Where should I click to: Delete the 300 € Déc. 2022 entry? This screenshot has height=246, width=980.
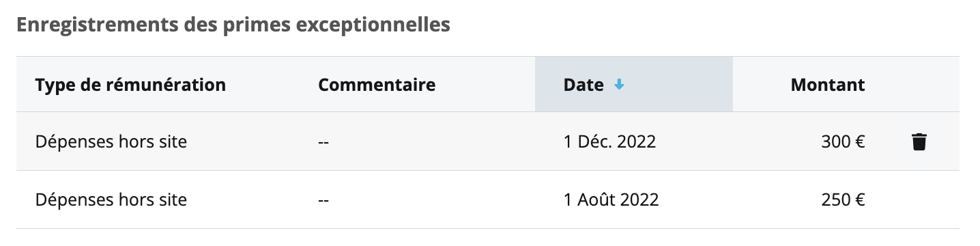click(919, 142)
